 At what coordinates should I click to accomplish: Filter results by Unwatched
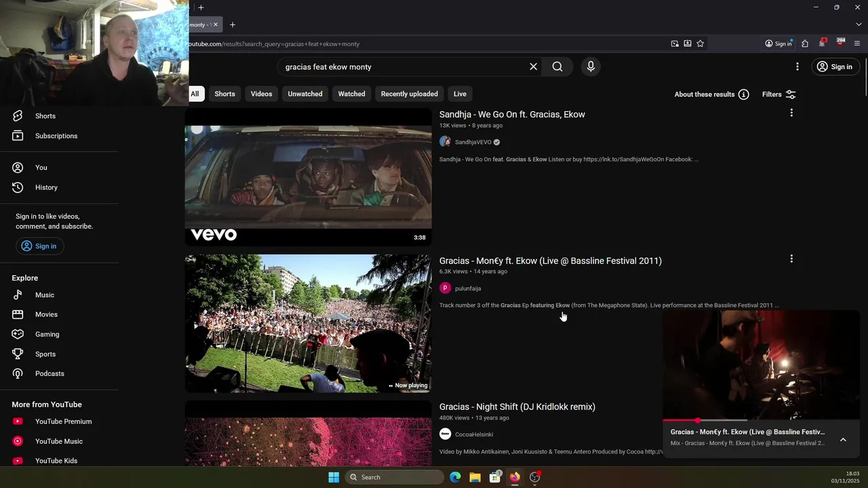[x=305, y=94]
